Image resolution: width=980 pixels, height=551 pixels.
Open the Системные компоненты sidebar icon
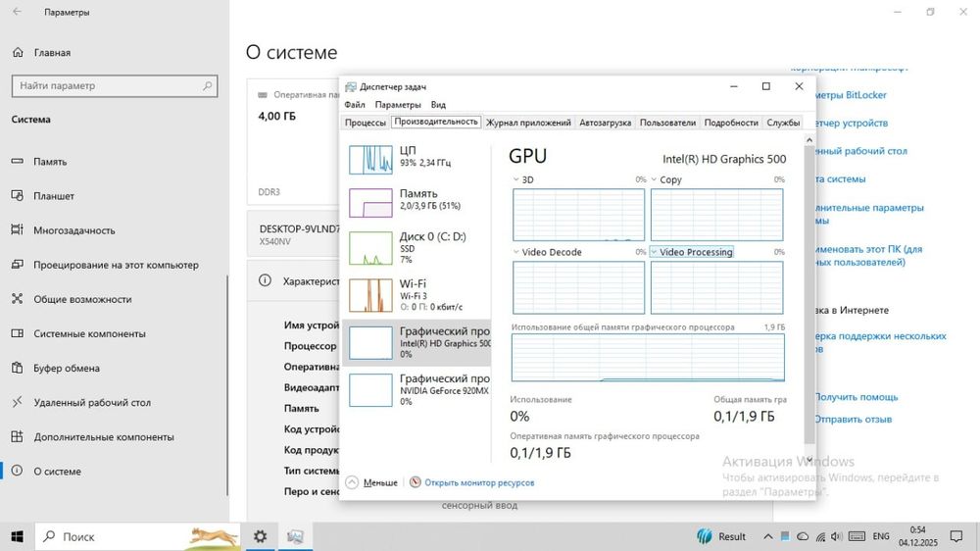tap(18, 333)
